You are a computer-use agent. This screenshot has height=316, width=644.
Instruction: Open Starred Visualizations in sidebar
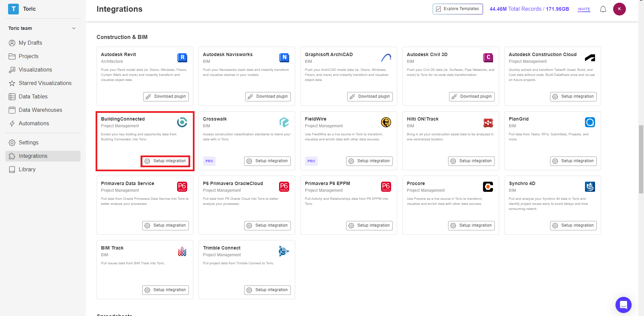43,83
